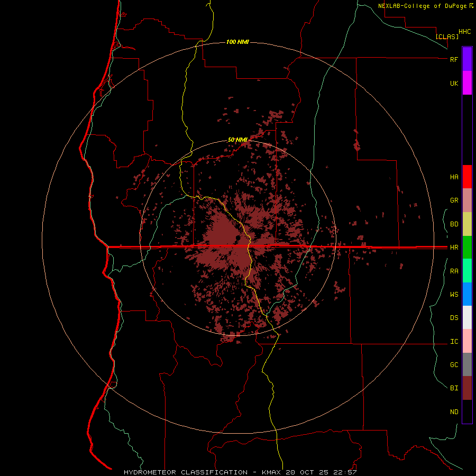Viewport: 476px width, 476px height.
Task: Click the HA red legend swatch
Action: 467,177
